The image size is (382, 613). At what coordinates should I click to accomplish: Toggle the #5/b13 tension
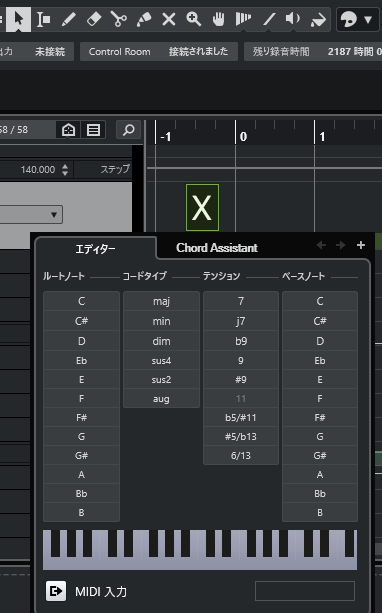[241, 436]
